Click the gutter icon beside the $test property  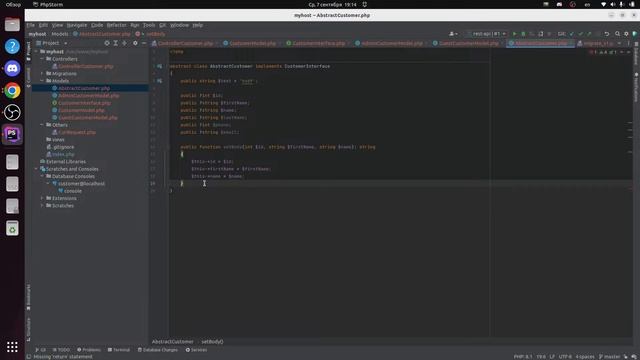159,81
